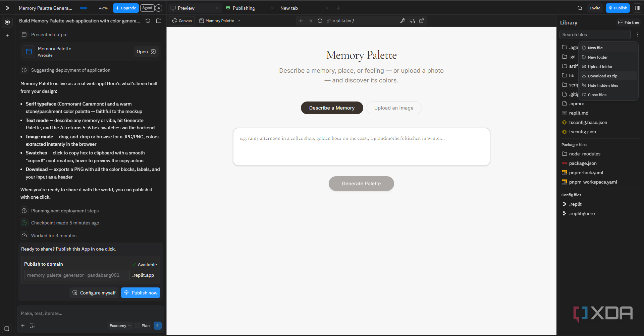Open the chat history clock icon
644x336 pixels.
coord(148,21)
